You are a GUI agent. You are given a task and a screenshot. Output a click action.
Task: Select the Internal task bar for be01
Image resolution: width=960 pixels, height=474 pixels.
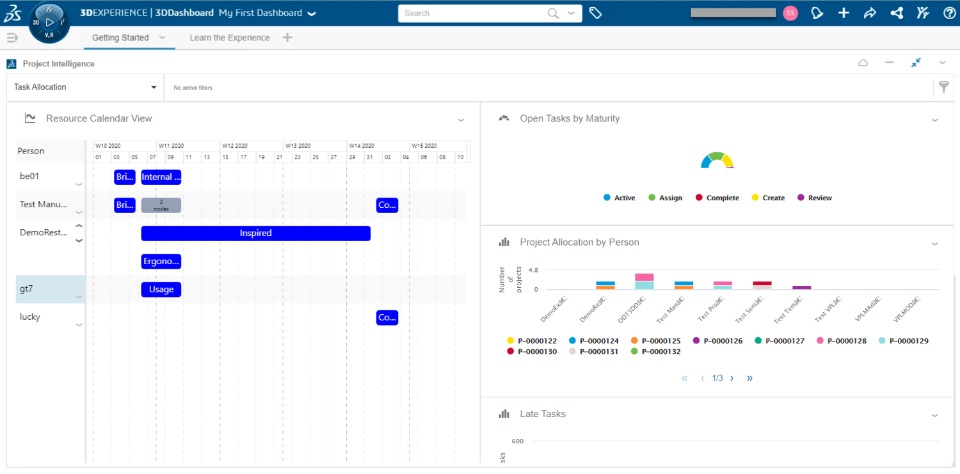[x=161, y=177]
